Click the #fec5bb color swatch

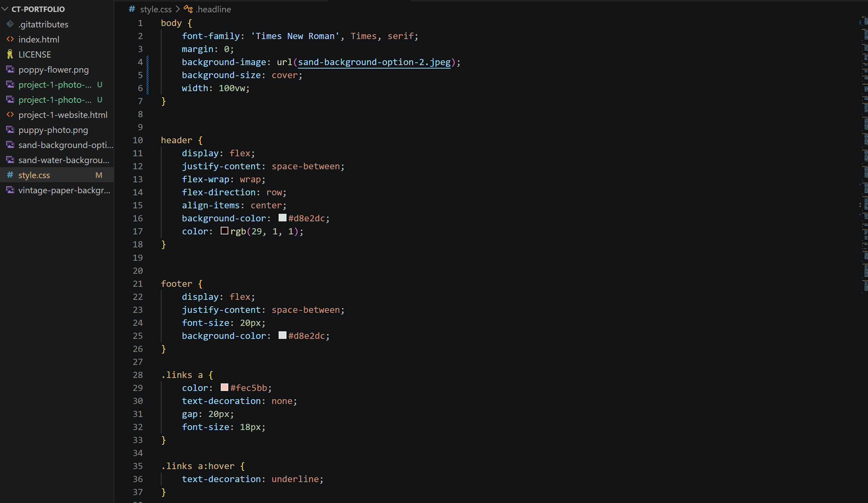coord(224,388)
